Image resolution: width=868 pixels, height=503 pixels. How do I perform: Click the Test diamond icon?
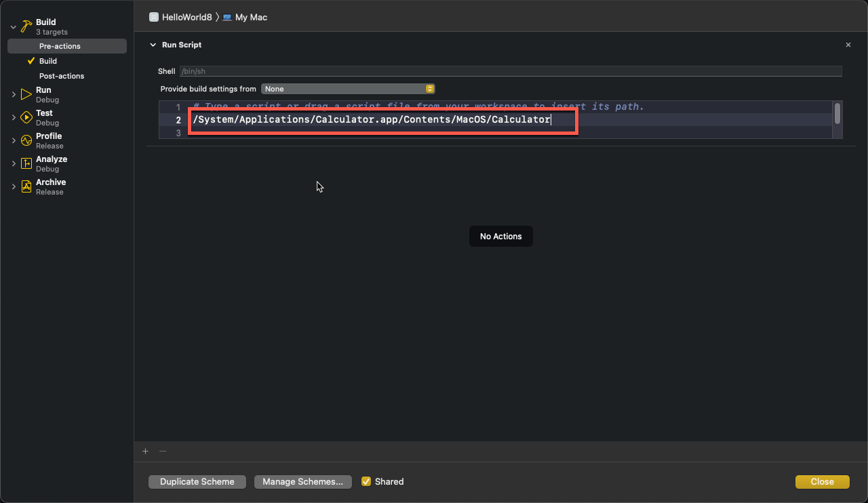[26, 117]
